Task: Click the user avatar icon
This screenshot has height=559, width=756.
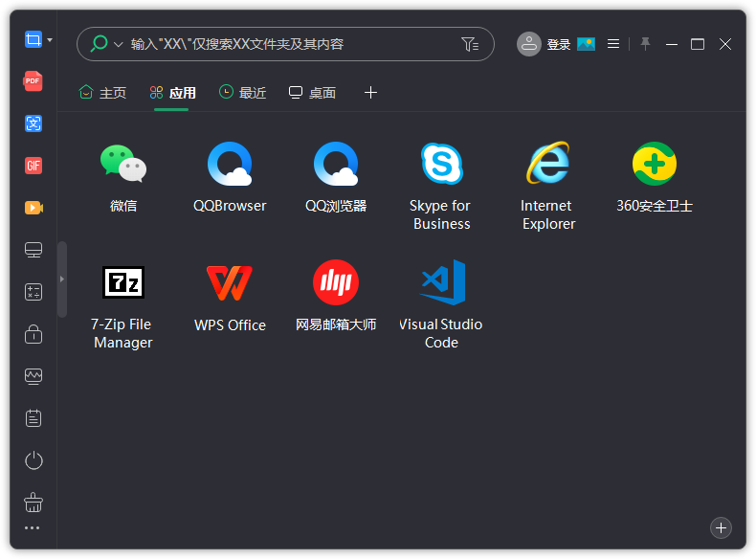Action: 529,44
